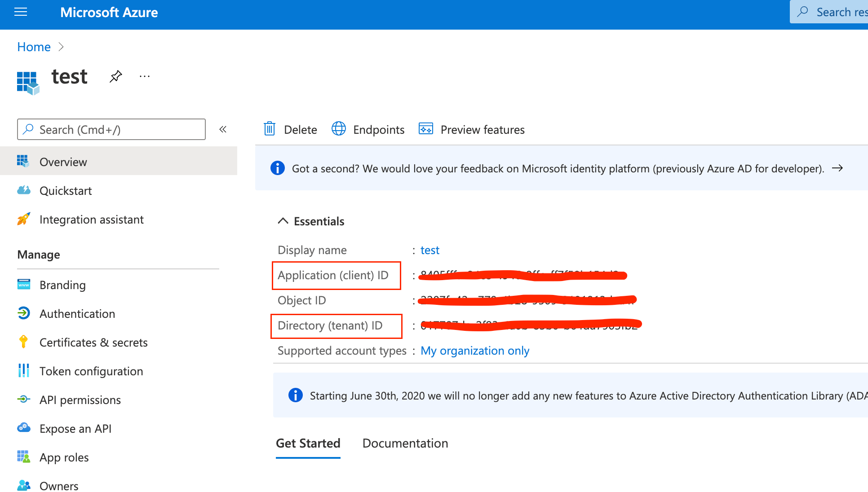Open App roles settings
868x492 pixels.
coord(64,457)
